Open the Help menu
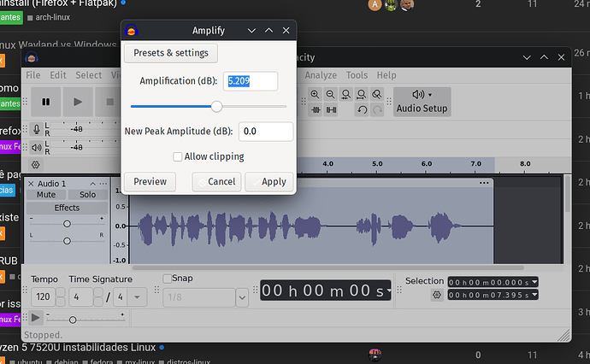The image size is (590, 364). [x=386, y=75]
